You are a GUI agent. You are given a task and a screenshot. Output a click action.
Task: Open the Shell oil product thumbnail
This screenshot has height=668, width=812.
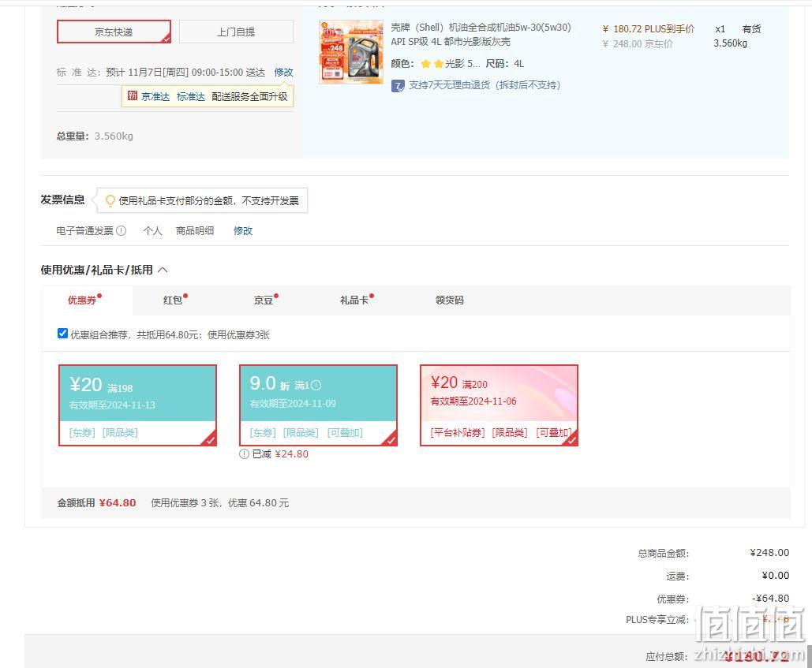coord(351,52)
